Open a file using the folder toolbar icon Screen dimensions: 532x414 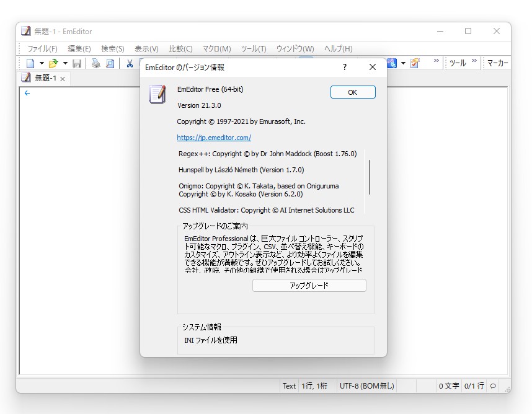[x=53, y=63]
